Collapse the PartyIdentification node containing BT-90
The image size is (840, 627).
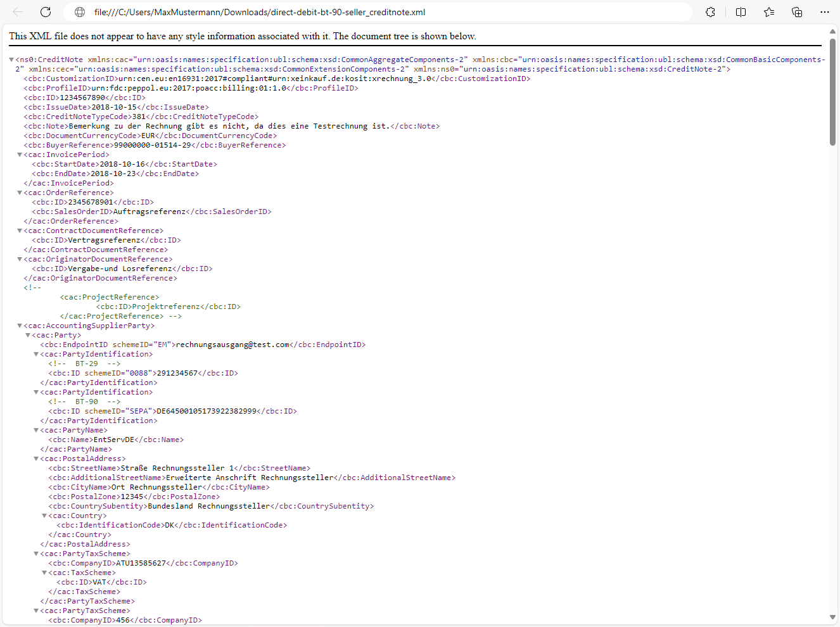pyautogui.click(x=36, y=392)
